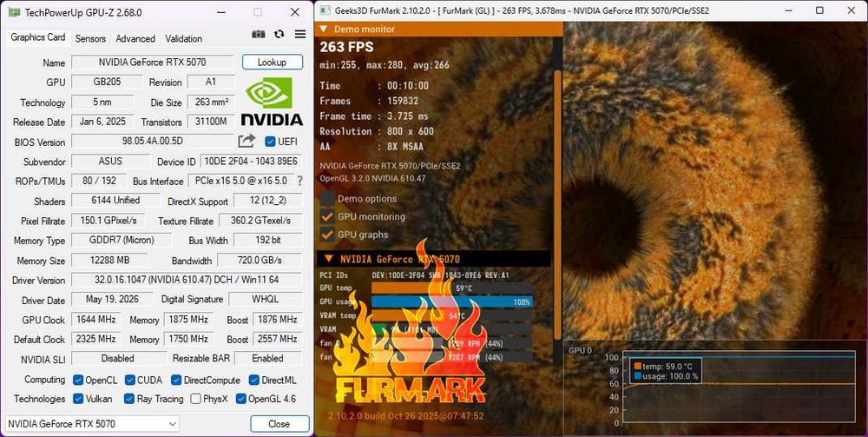Image resolution: width=868 pixels, height=437 pixels.
Task: Click the BIOS share/export icon
Action: click(x=247, y=141)
